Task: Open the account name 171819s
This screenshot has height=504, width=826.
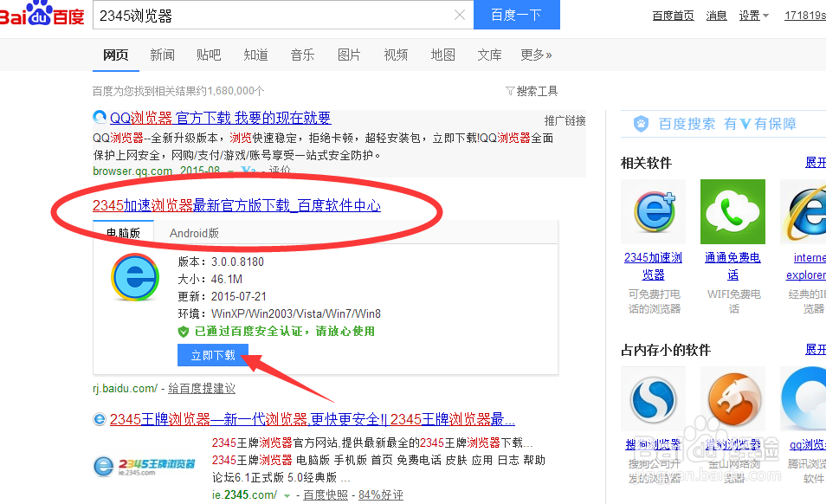Action: pos(805,16)
